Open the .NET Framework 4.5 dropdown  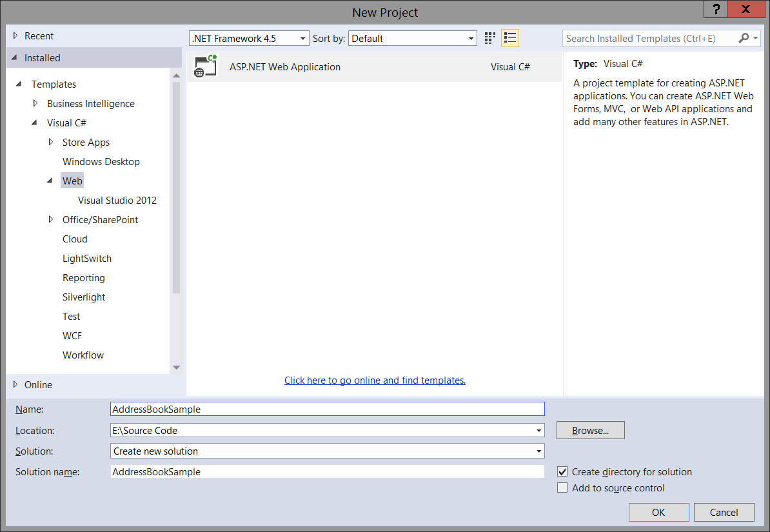303,38
